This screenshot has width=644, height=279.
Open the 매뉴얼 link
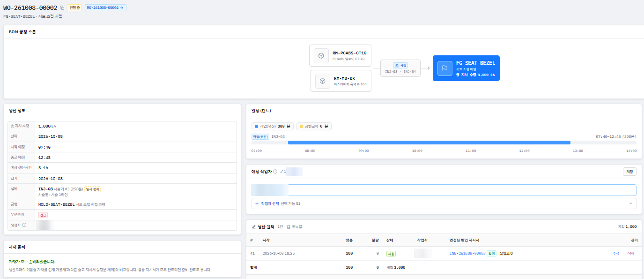point(294,227)
